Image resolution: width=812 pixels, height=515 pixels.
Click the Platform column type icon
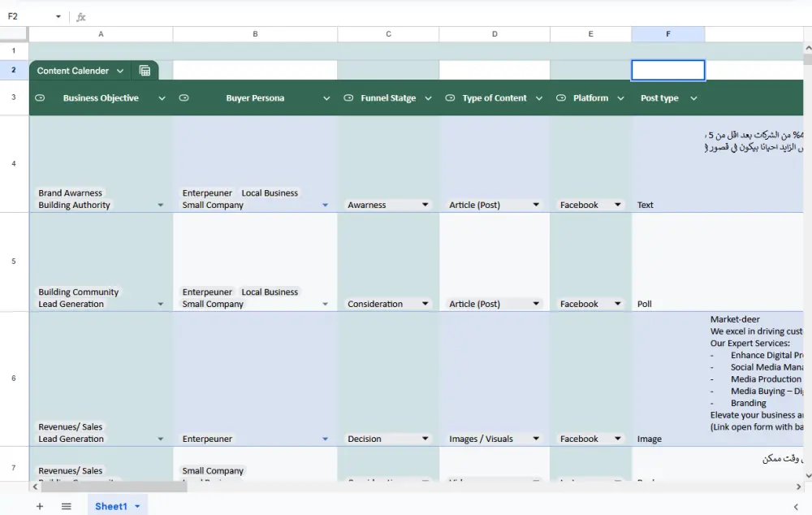tap(561, 98)
